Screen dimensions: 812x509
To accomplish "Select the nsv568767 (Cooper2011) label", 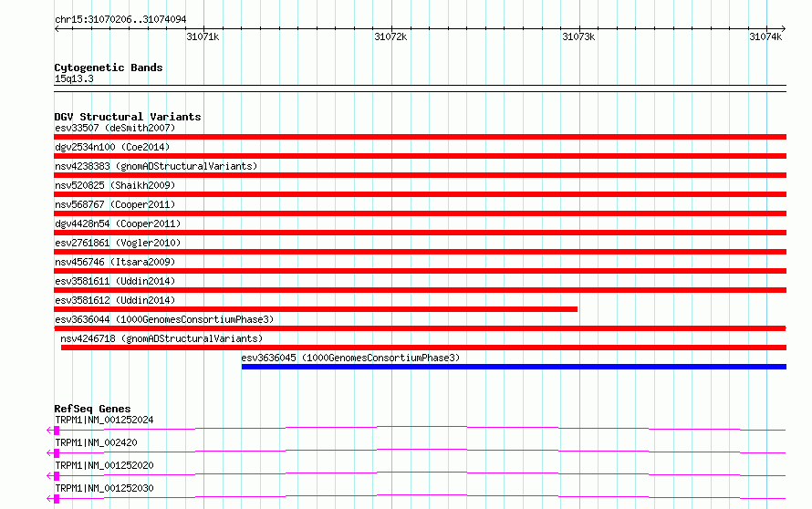I will pos(115,204).
